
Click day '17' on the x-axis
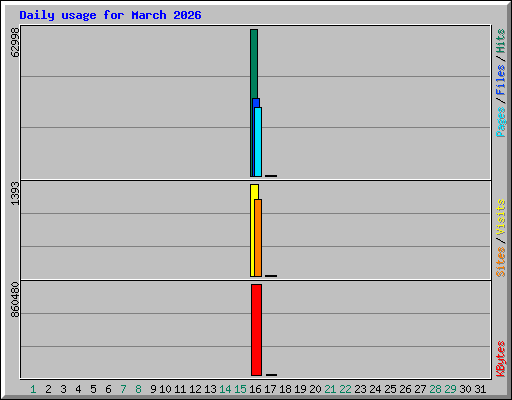[270, 389]
